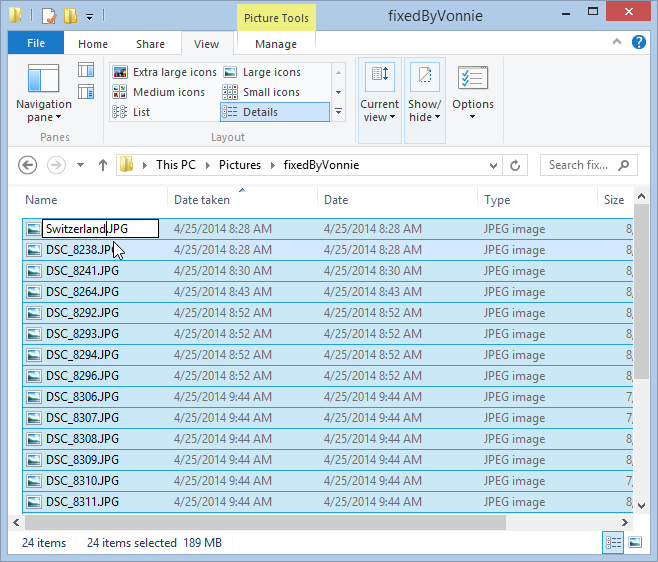Select file DSC_8241.JPG
The width and height of the screenshot is (658, 562).
pyautogui.click(x=328, y=271)
